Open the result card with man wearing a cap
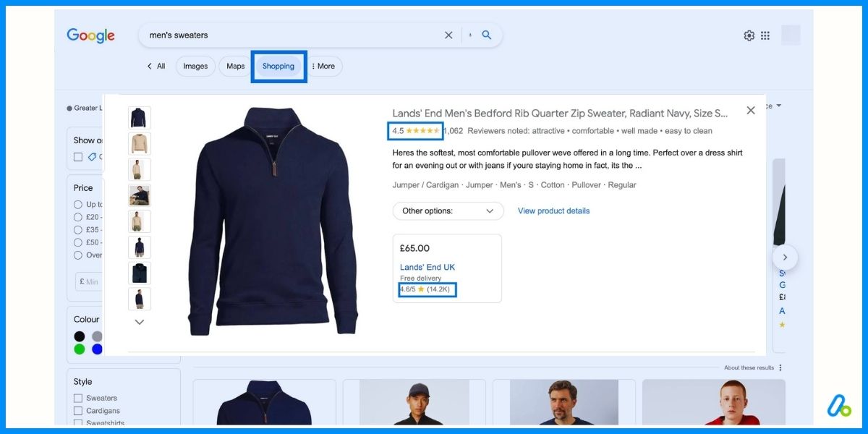868x434 pixels. [414, 402]
